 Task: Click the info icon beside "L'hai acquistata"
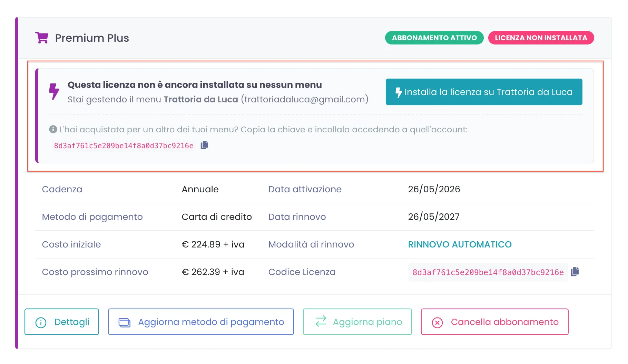[x=53, y=129]
